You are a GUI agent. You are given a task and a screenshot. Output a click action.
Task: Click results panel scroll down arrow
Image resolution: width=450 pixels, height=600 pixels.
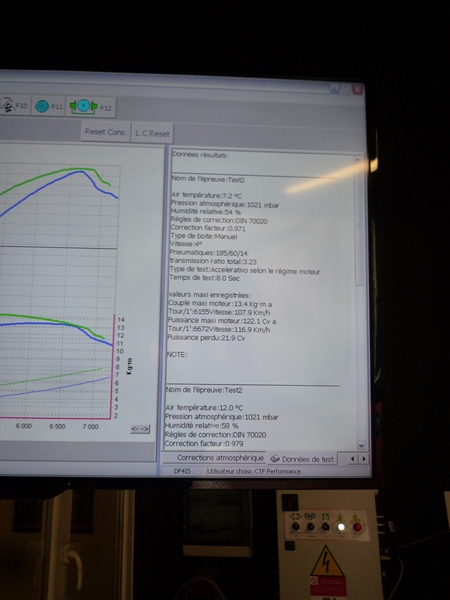point(361,445)
